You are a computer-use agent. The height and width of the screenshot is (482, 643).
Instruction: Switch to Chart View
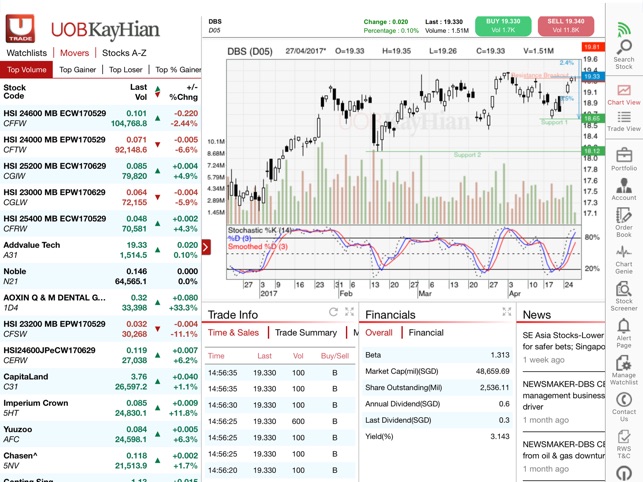(624, 95)
